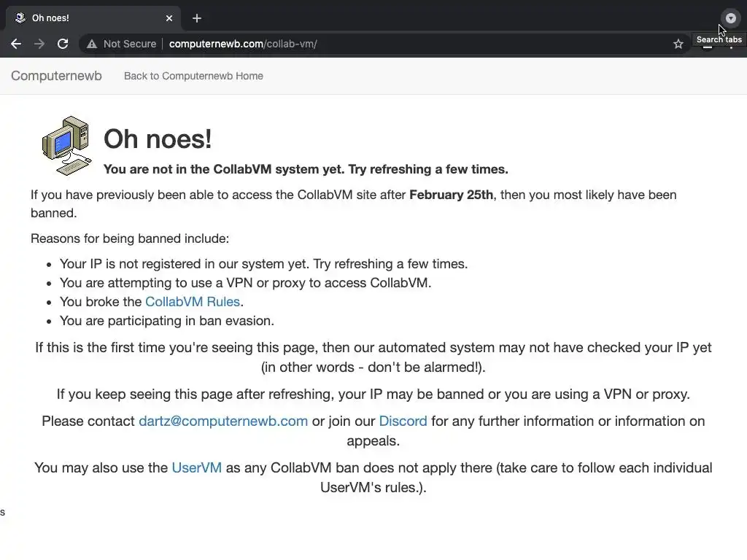Click the retro computer image
Screen dimensions: 747x560
point(66,145)
